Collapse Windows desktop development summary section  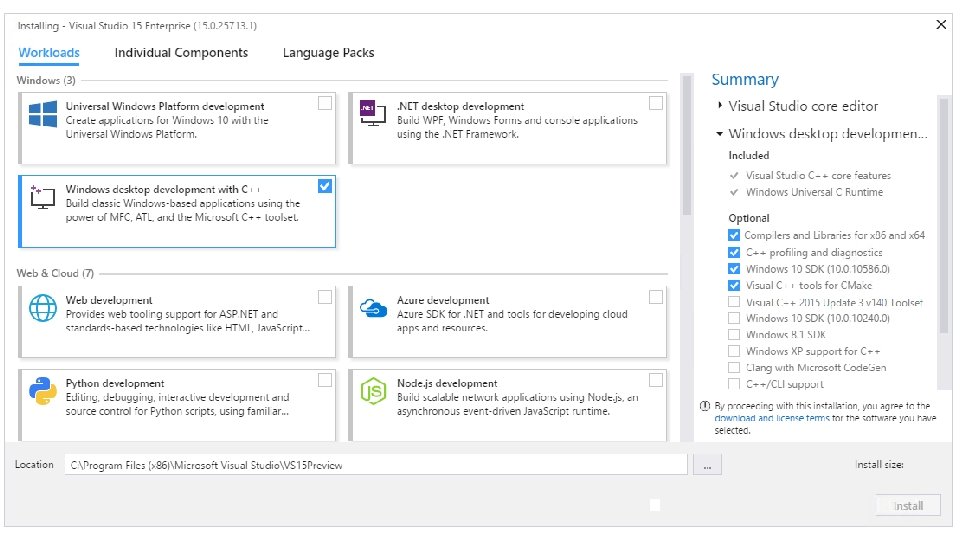[x=720, y=134]
